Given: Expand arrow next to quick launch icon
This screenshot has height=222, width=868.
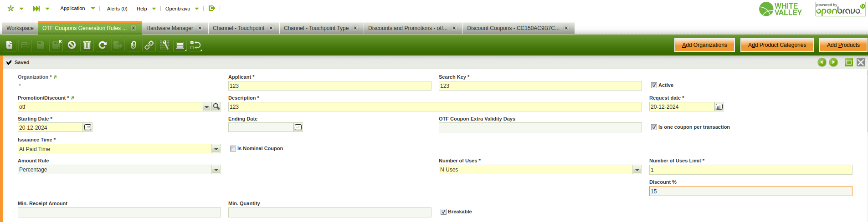Looking at the screenshot, I should click(x=47, y=9).
